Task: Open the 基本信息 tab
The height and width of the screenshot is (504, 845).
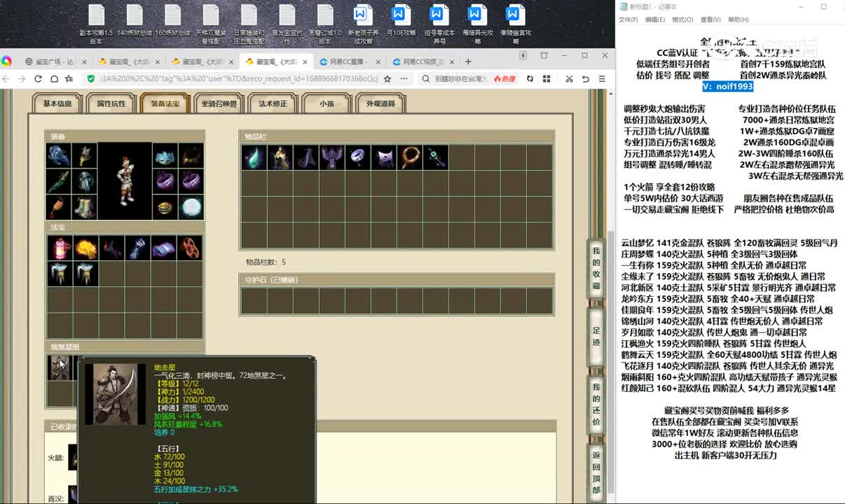Action: point(57,104)
